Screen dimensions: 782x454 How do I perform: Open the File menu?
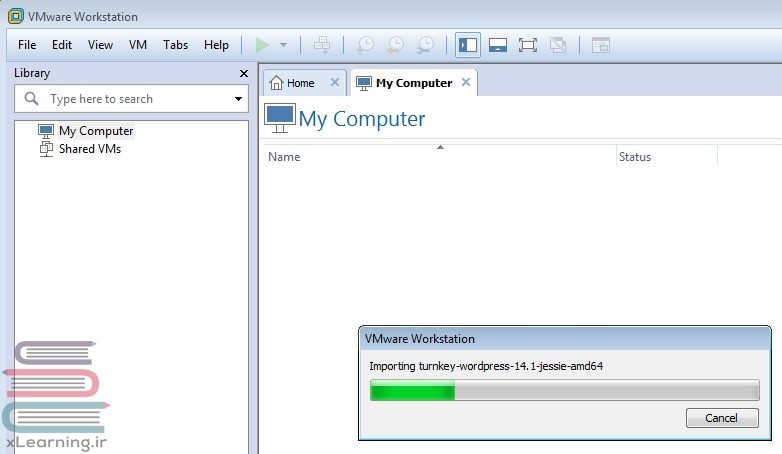tap(27, 45)
